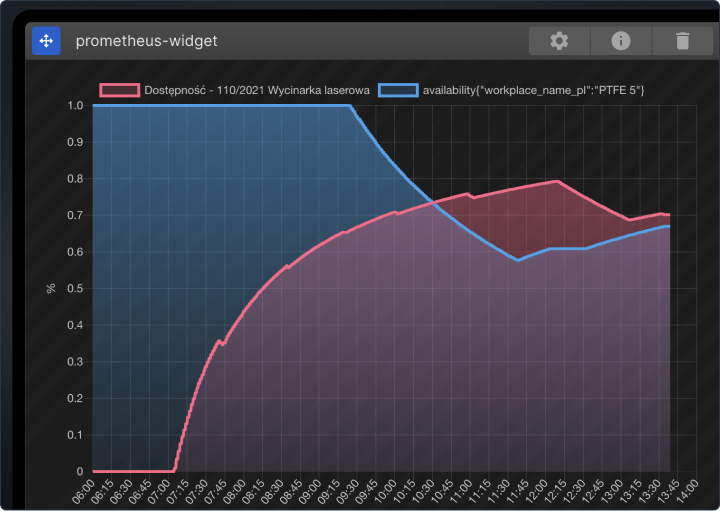
Task: Click the blue move widget handle icon
Action: (46, 41)
